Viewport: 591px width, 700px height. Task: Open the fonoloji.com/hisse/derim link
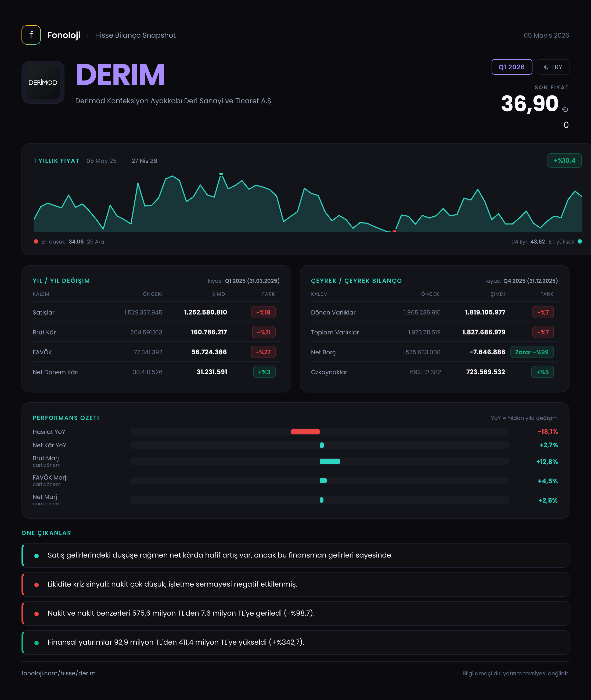[59, 673]
